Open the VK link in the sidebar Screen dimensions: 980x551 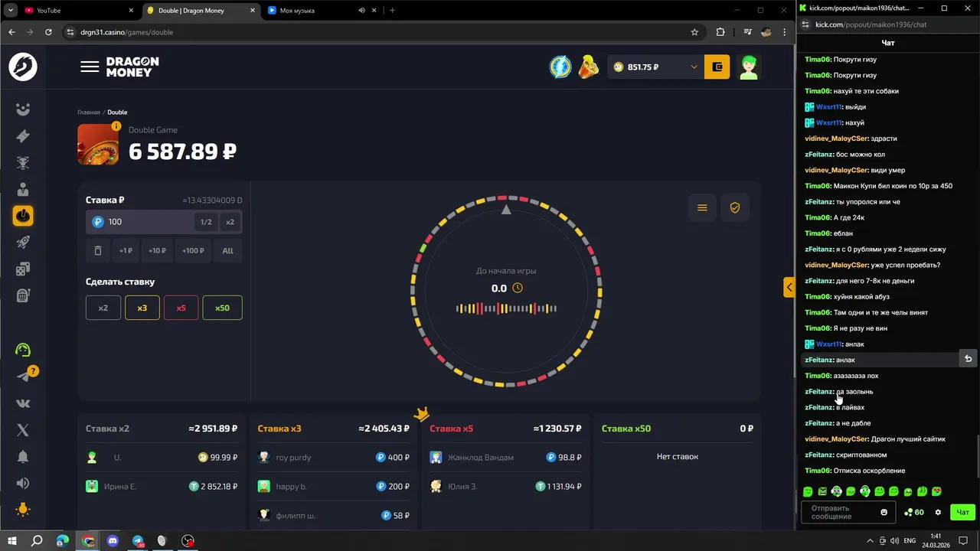[x=23, y=403]
